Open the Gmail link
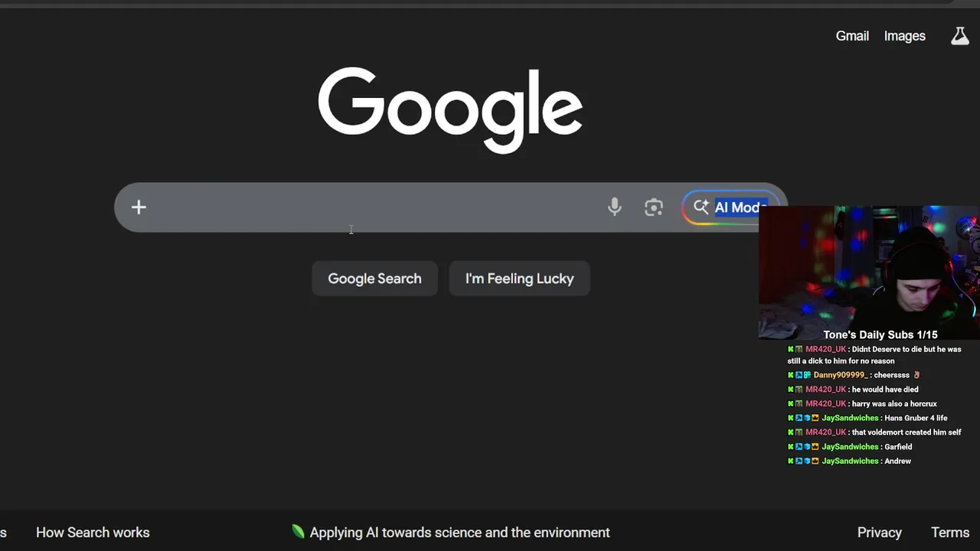 [852, 36]
